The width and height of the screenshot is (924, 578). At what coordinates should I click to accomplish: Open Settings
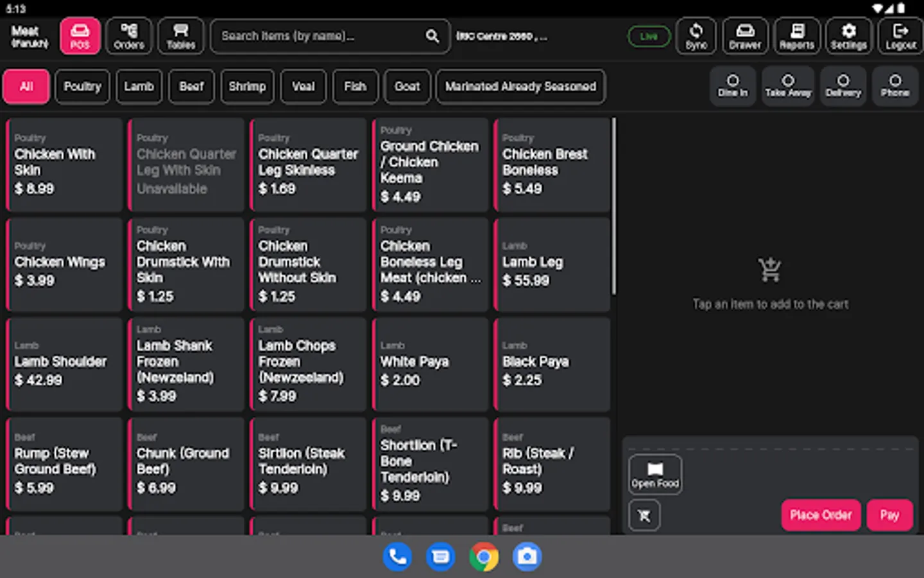click(849, 36)
